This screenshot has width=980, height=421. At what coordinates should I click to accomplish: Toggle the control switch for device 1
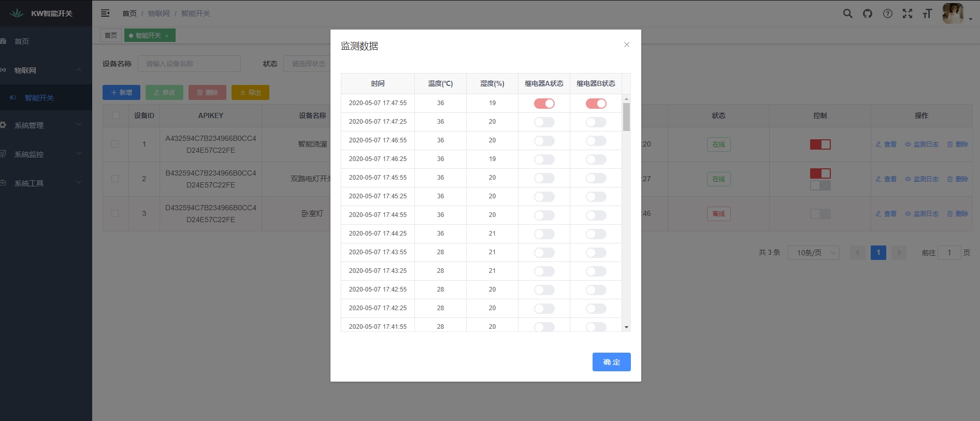coord(820,144)
